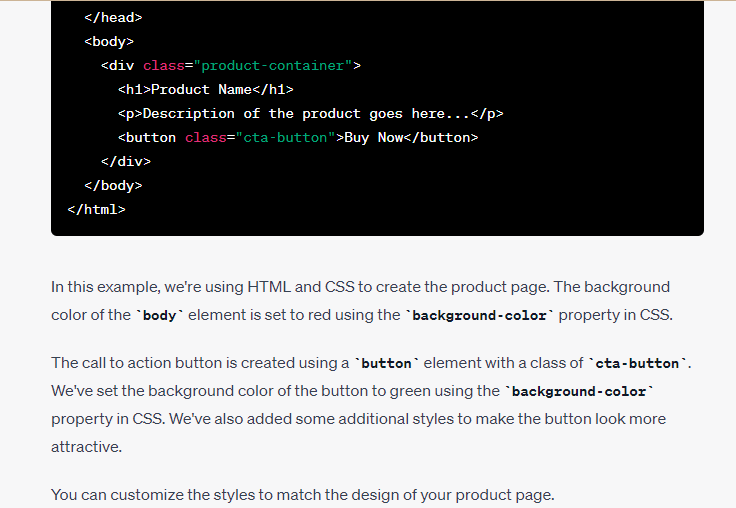Click the "Description of the product goes here..." line
Image resolution: width=736 pixels, height=508 pixels.
click(310, 114)
